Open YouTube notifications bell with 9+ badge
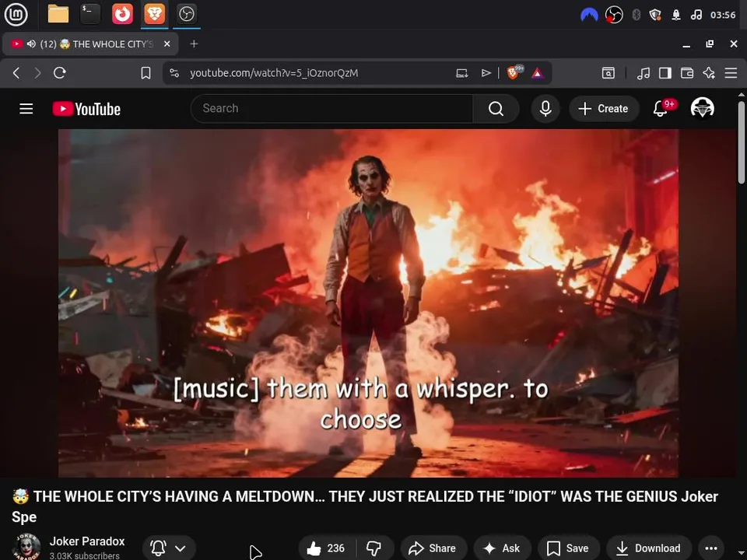The height and width of the screenshot is (560, 747). click(x=663, y=108)
